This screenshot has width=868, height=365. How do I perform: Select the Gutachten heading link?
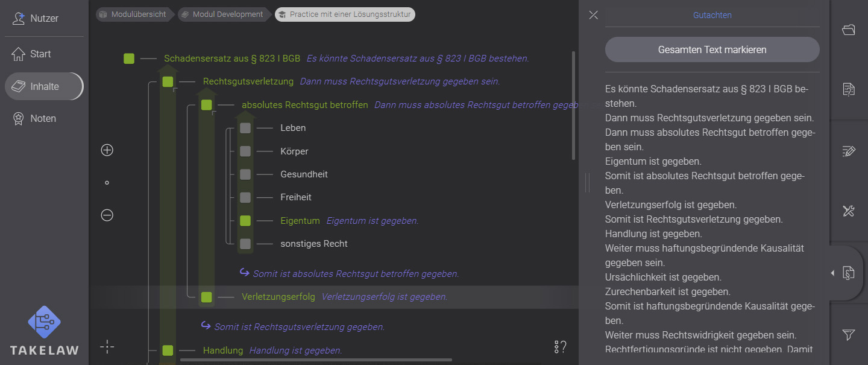coord(712,15)
